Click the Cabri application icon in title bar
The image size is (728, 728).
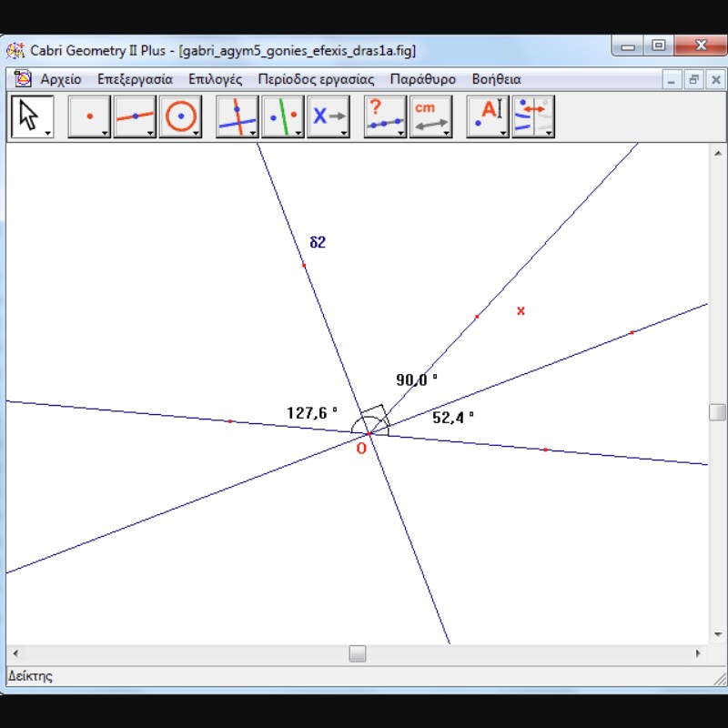point(15,50)
